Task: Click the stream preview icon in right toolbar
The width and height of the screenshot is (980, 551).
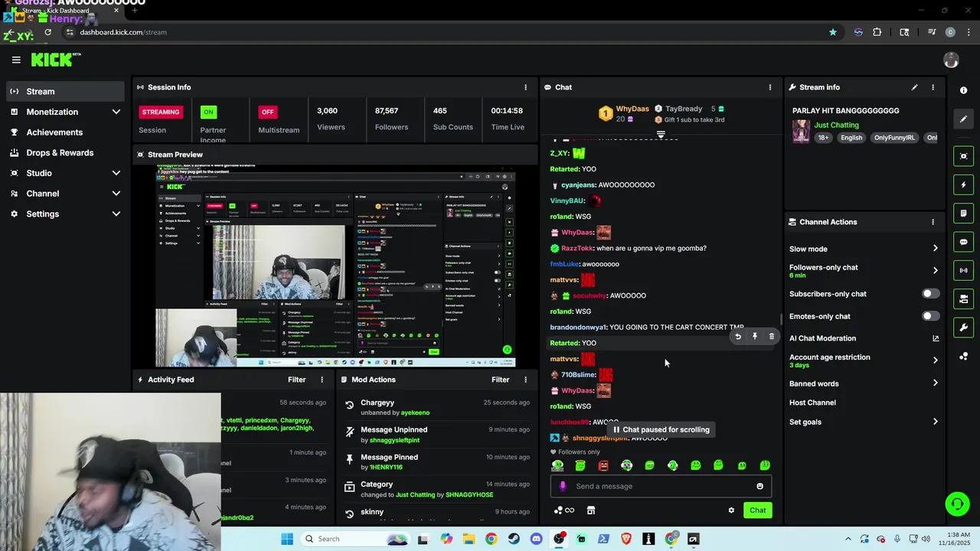Action: (963, 156)
